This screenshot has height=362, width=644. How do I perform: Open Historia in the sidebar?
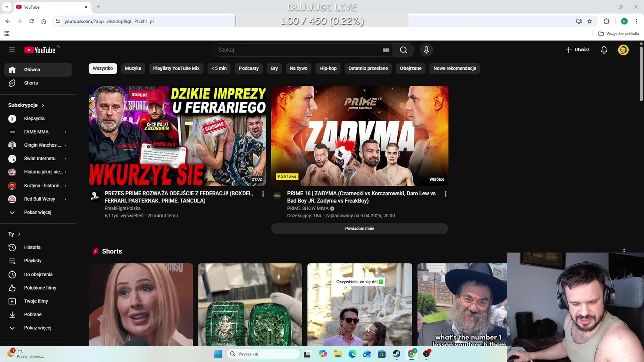point(38,247)
